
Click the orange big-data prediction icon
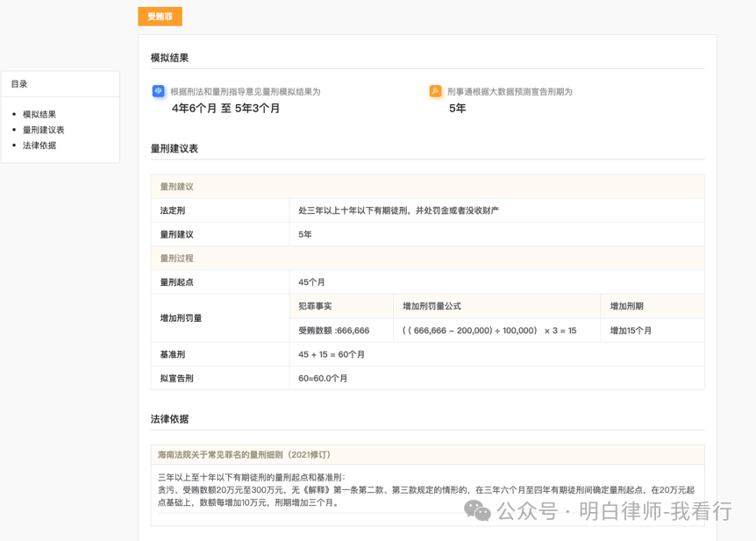pos(433,89)
